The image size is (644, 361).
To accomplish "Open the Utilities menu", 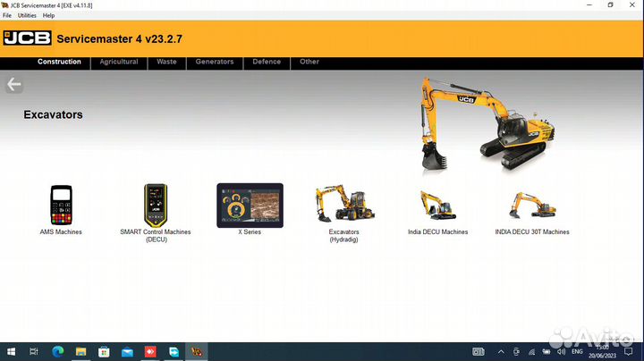I will 27,15.
